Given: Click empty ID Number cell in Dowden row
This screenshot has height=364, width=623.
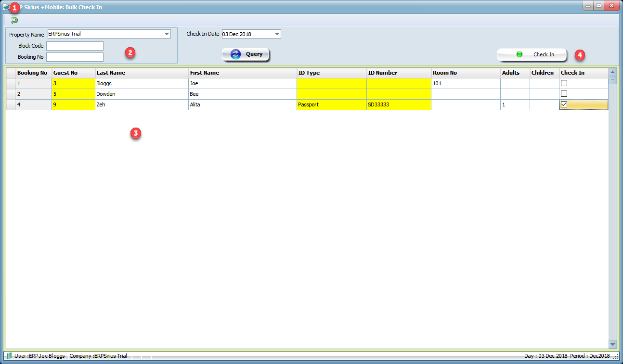Looking at the screenshot, I should 399,94.
